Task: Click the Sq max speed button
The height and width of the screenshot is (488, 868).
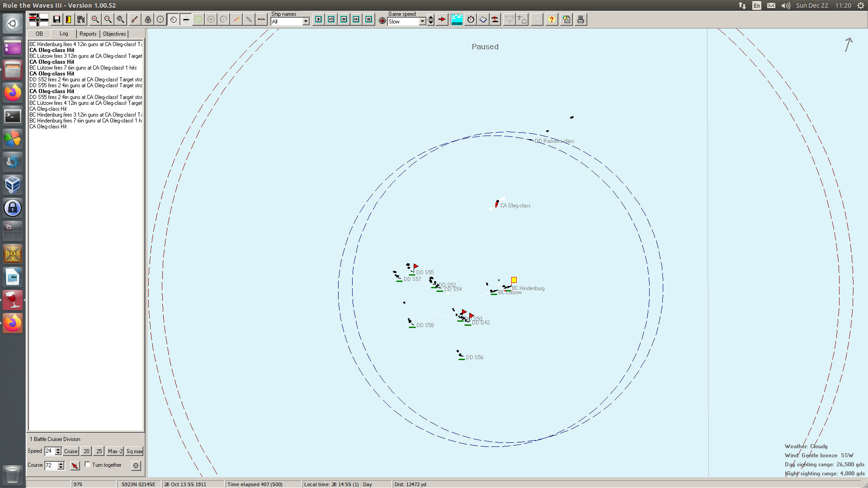Action: click(x=134, y=451)
